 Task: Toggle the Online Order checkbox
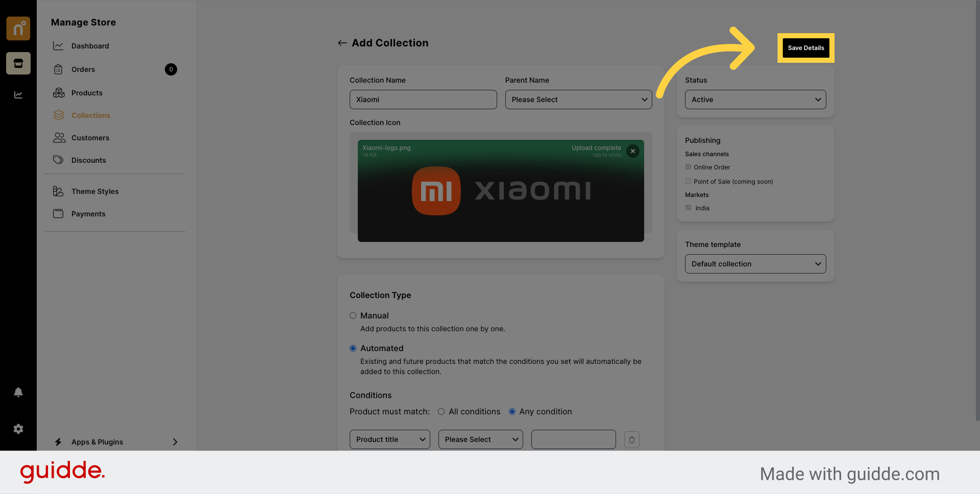(688, 167)
